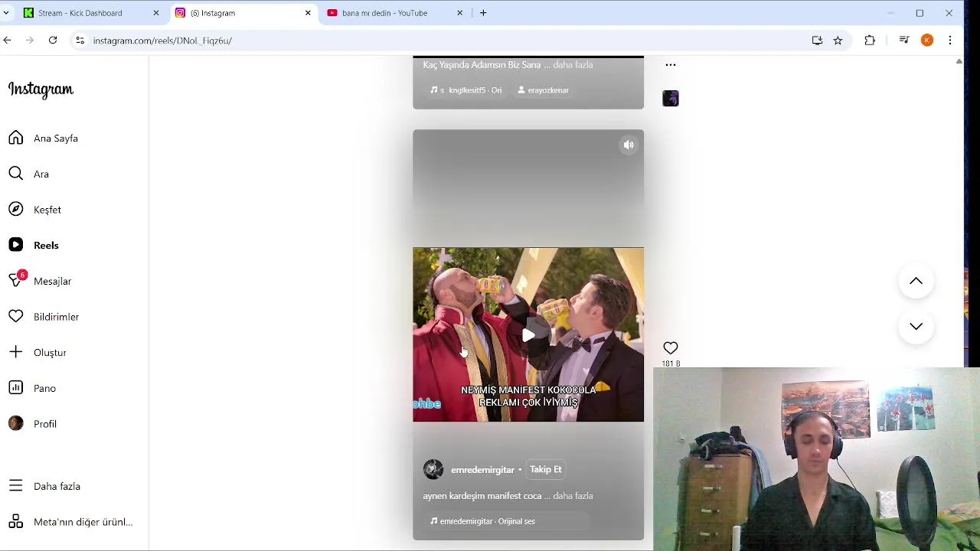
Task: Click the 181 B likes count
Action: pos(671,364)
